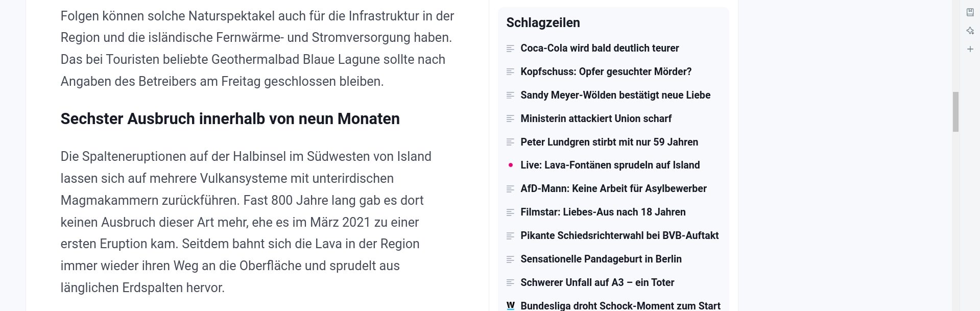Open 'Bundesliga droht Schock-Moment zum Start' link
Image resolution: width=980 pixels, height=311 pixels.
pyautogui.click(x=620, y=305)
